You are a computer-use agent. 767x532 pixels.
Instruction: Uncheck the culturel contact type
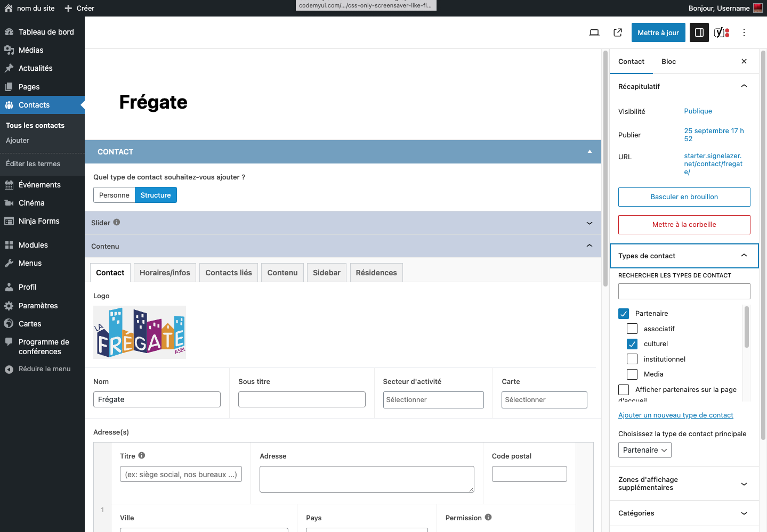[632, 344]
